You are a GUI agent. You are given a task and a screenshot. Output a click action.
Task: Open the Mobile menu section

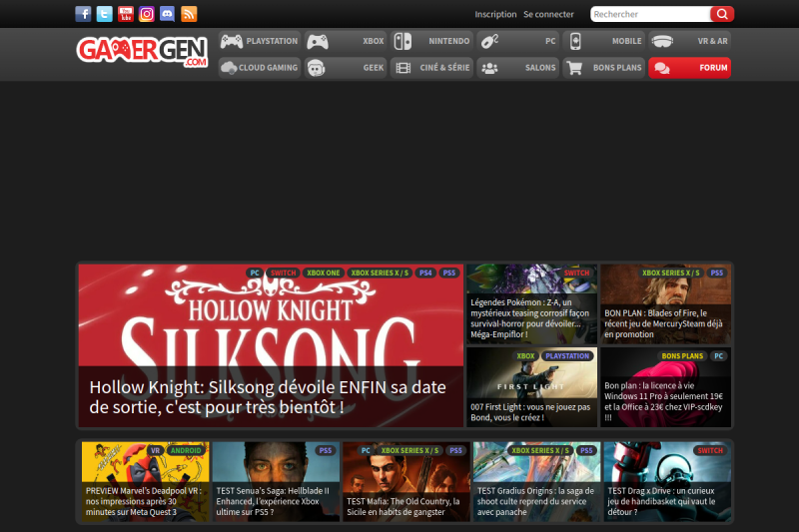pyautogui.click(x=604, y=41)
